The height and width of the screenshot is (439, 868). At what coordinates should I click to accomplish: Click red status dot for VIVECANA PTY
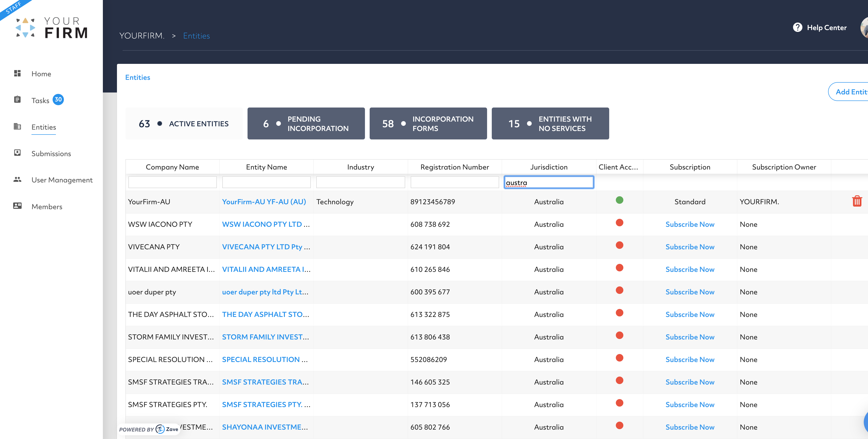pos(619,245)
